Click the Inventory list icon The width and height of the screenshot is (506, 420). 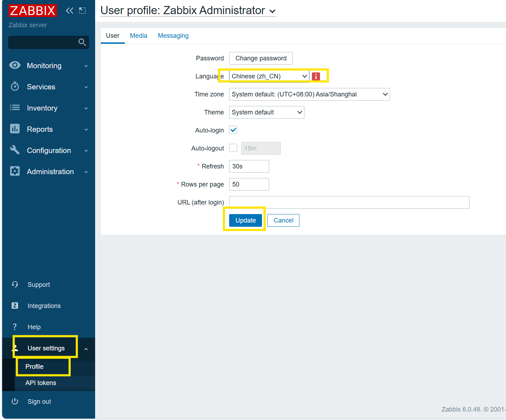15,108
